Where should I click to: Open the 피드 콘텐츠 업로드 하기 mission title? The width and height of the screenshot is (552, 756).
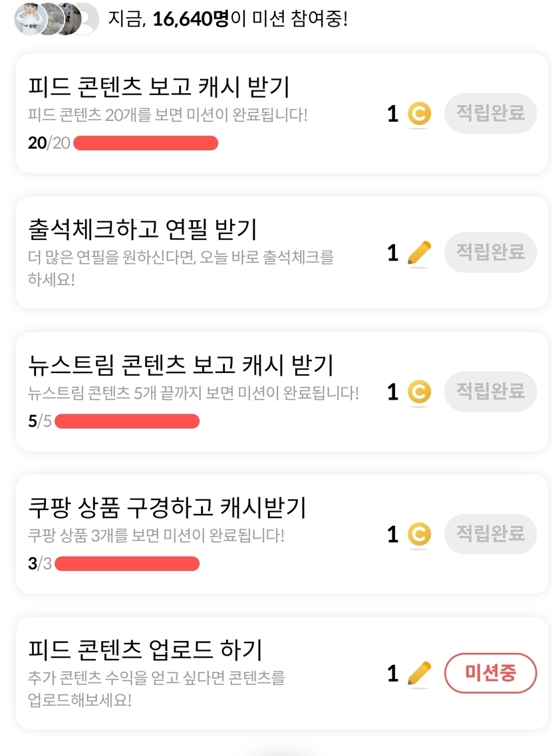coord(146,649)
